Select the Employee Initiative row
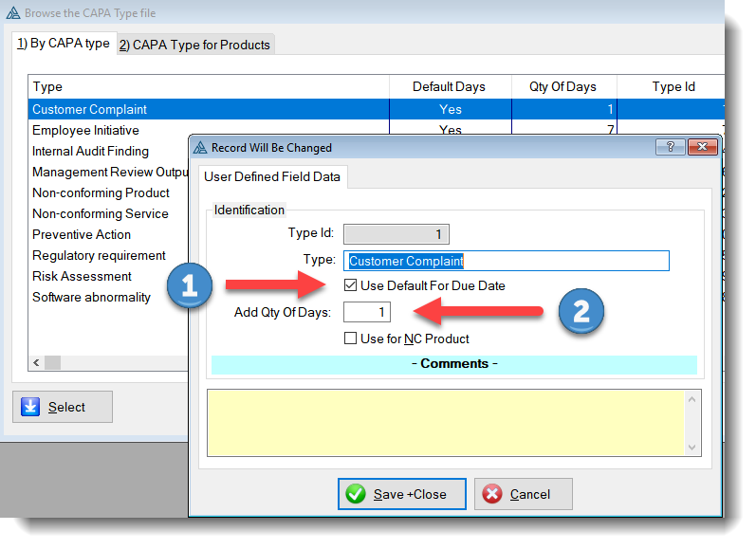 [x=85, y=130]
